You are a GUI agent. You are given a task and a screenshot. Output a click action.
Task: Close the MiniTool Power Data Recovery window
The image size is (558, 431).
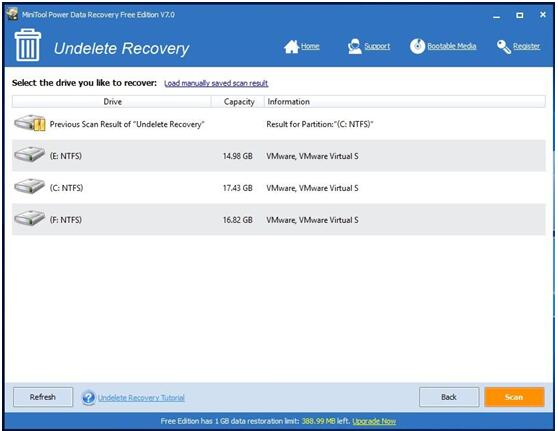point(543,15)
